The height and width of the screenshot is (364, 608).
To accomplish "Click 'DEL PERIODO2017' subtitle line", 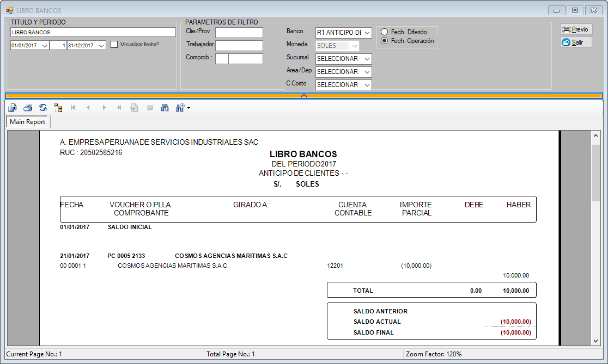I will (303, 164).
